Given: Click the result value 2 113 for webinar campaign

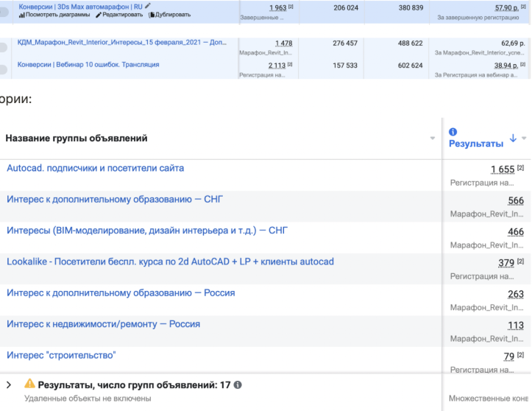Looking at the screenshot, I should tap(277, 66).
